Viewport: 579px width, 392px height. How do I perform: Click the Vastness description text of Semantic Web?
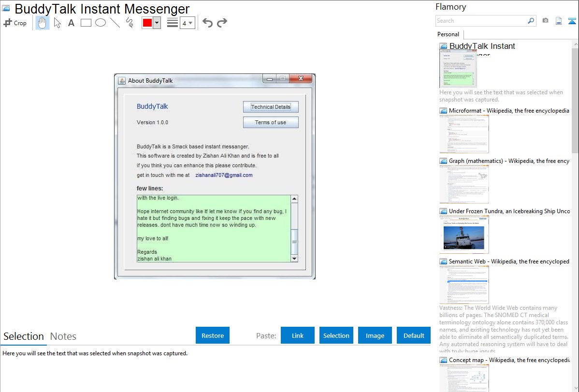tap(504, 329)
